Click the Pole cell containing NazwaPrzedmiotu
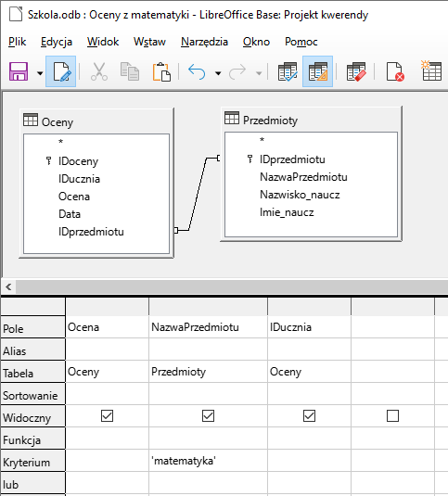 tap(208, 326)
